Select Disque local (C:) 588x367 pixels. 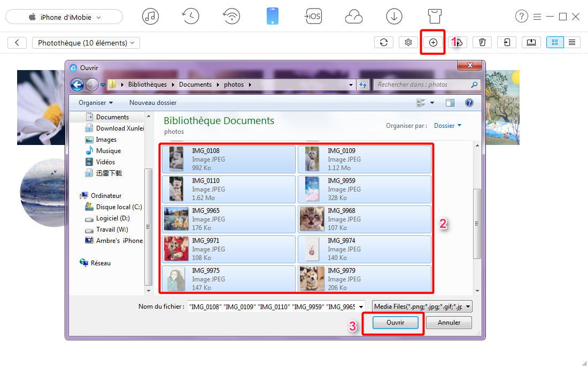(114, 207)
